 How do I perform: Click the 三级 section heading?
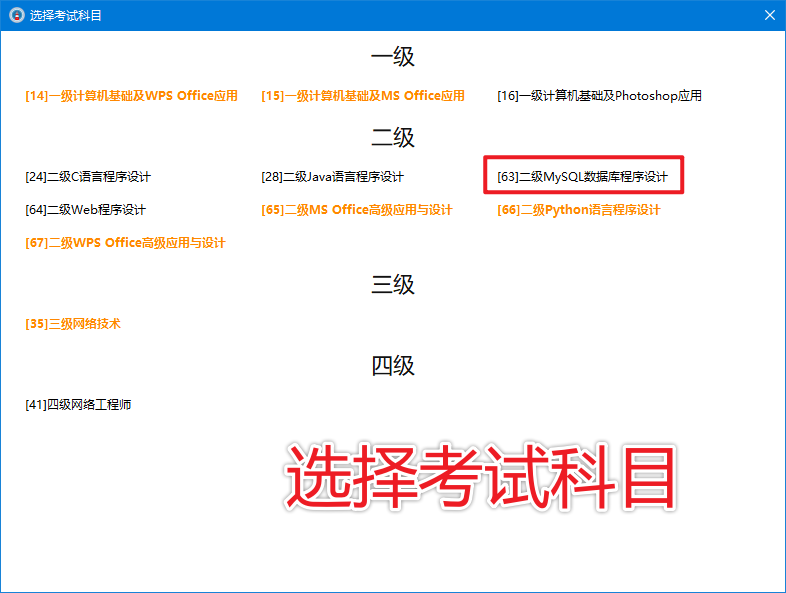coord(393,285)
